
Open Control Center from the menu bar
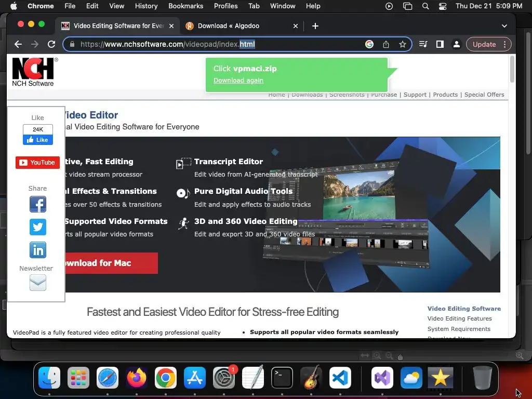pos(443,6)
